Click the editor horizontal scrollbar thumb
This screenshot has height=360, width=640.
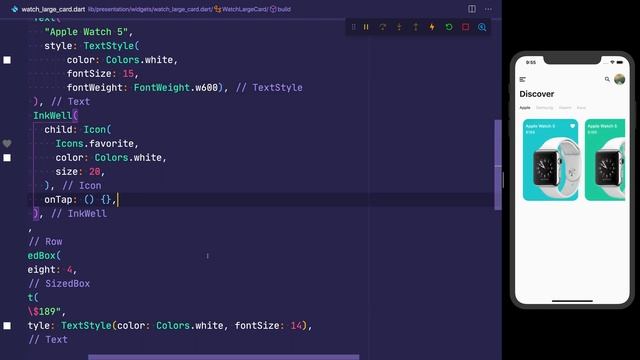[x=224, y=357]
